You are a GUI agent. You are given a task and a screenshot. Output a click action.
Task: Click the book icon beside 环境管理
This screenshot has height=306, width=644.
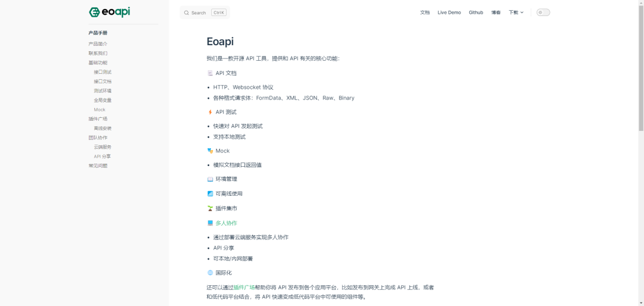tap(210, 179)
